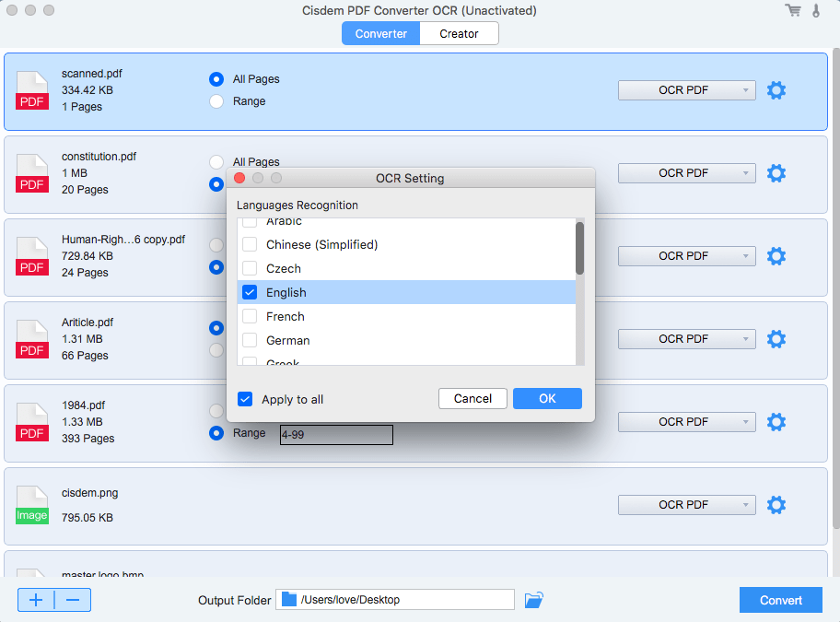Select Range radio for 1984.pdf
The image size is (840, 622).
216,433
